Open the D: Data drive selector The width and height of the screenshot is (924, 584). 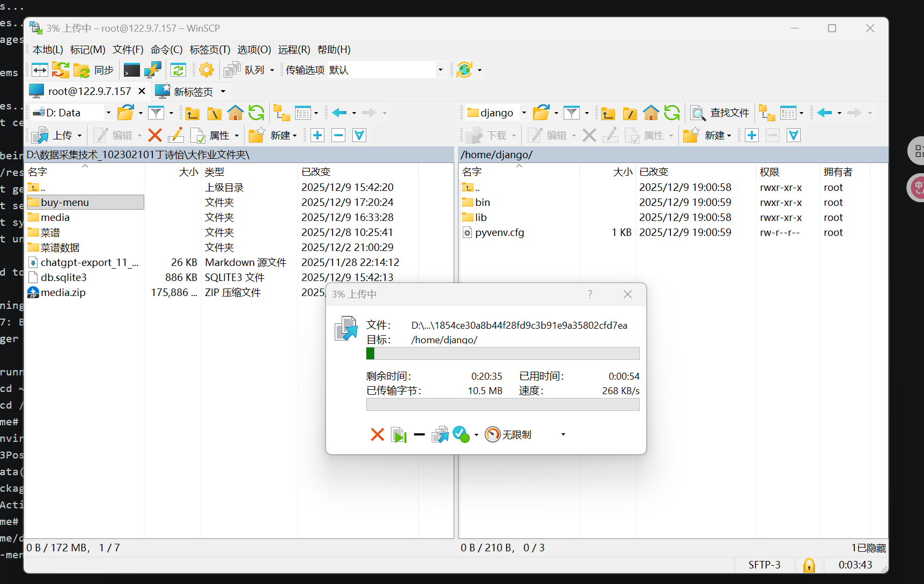pyautogui.click(x=70, y=112)
